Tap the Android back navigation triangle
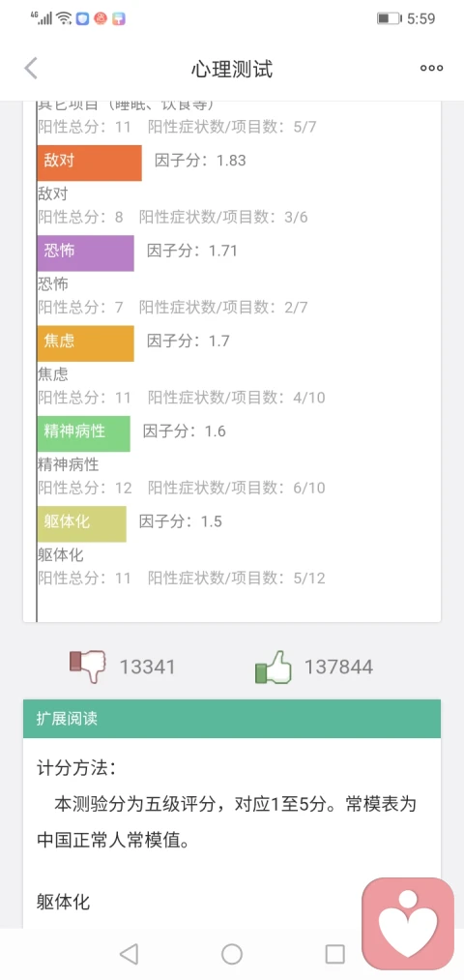Viewport: 464px width, 980px height. (x=129, y=954)
